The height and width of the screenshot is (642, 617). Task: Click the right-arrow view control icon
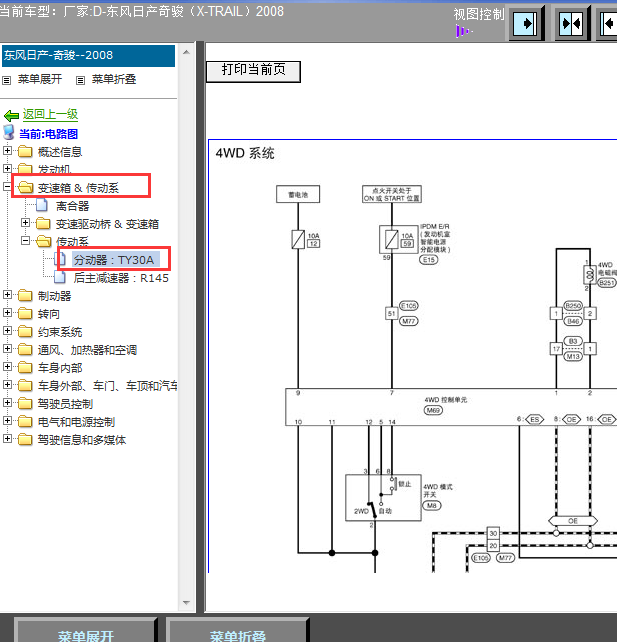tap(525, 23)
